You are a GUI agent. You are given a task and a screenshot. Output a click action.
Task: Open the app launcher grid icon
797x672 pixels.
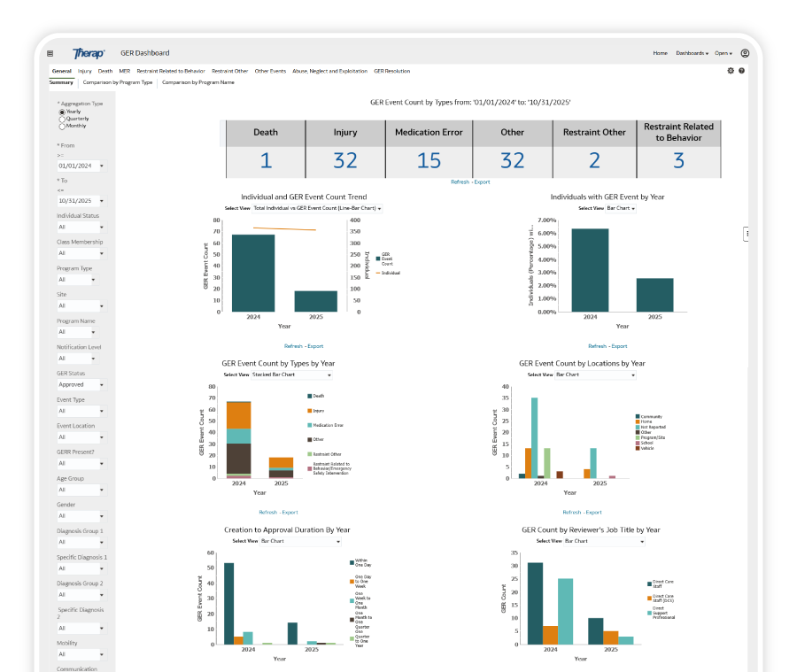coord(49,52)
